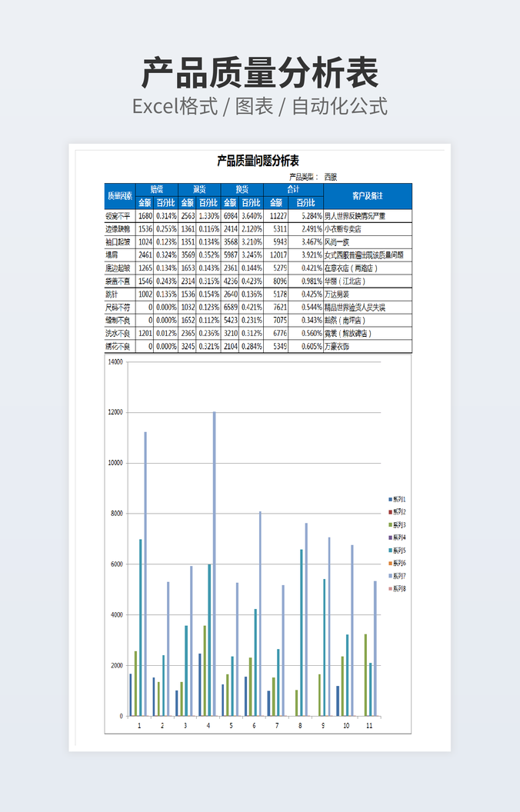520x812 pixels.
Task: Click the 客户及备注 header cell
Action: point(368,196)
